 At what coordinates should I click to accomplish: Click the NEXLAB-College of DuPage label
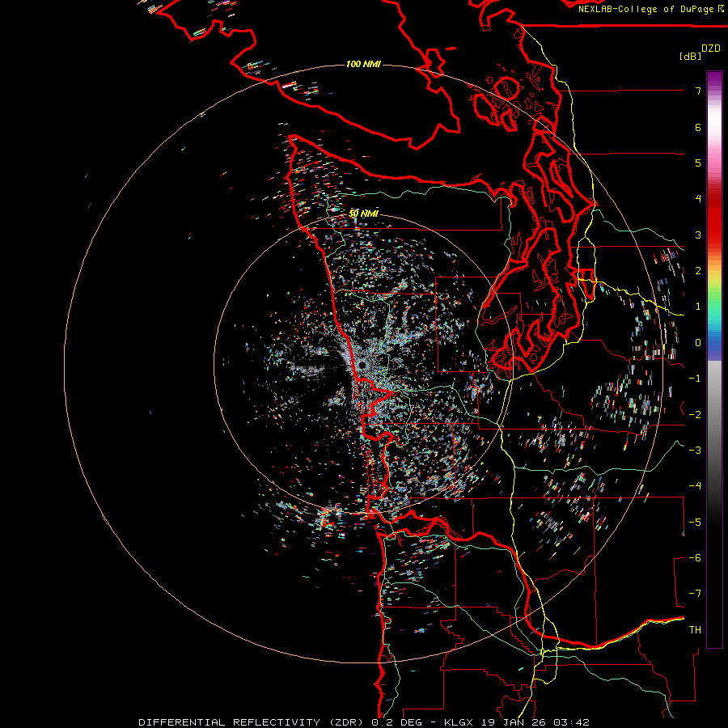click(x=647, y=9)
